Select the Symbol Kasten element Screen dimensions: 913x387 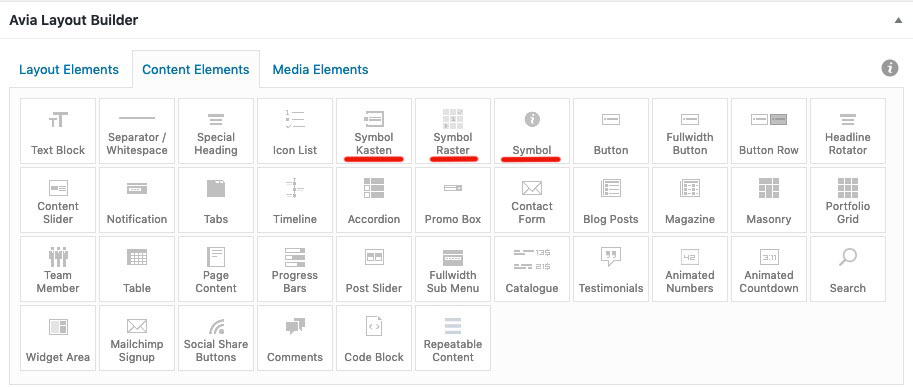[x=374, y=131]
